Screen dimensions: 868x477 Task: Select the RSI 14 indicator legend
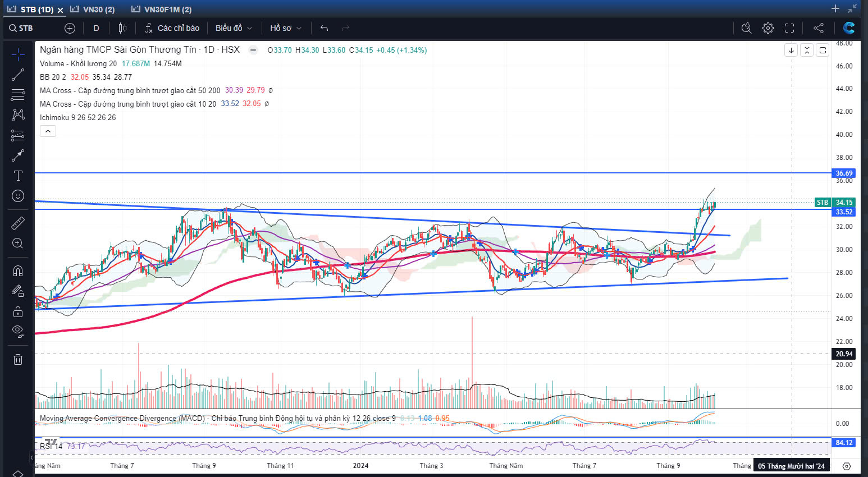pyautogui.click(x=51, y=446)
